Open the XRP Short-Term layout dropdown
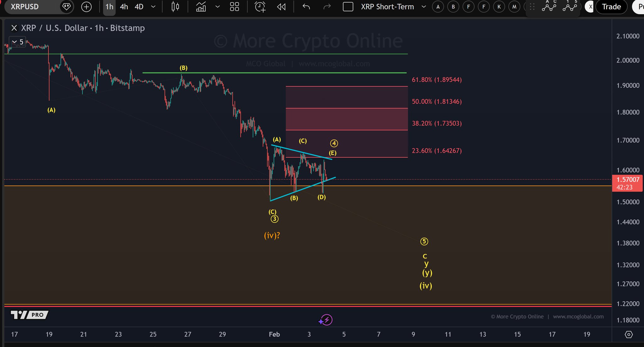644x347 pixels. pos(424,7)
